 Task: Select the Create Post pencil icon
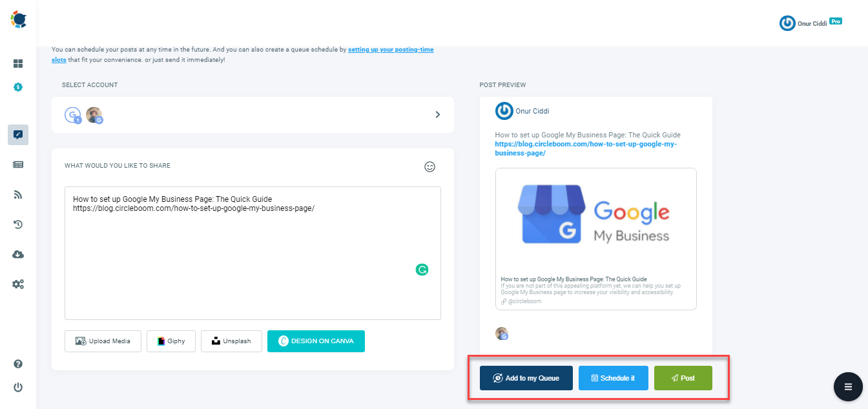pyautogui.click(x=17, y=135)
